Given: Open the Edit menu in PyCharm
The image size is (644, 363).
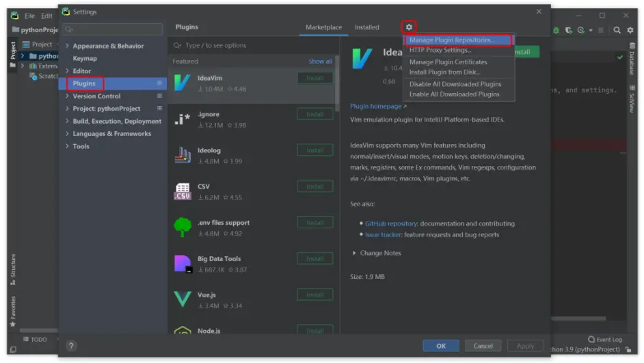Looking at the screenshot, I should [x=46, y=16].
